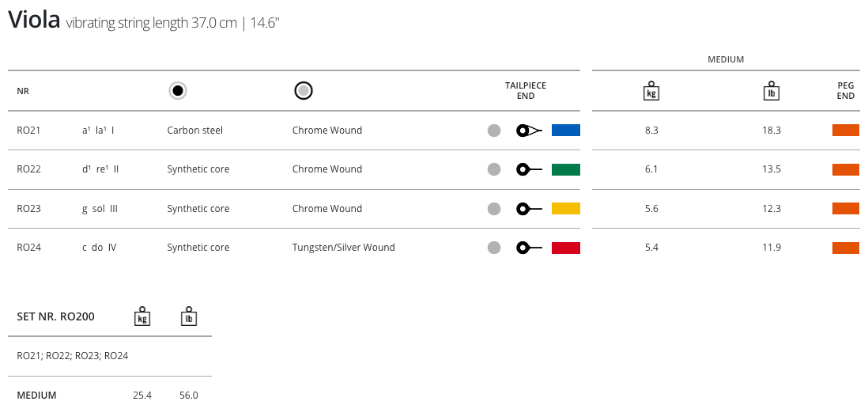Click the yellow tailpiece color swatch for RO23
The width and height of the screenshot is (868, 409).
click(566, 209)
